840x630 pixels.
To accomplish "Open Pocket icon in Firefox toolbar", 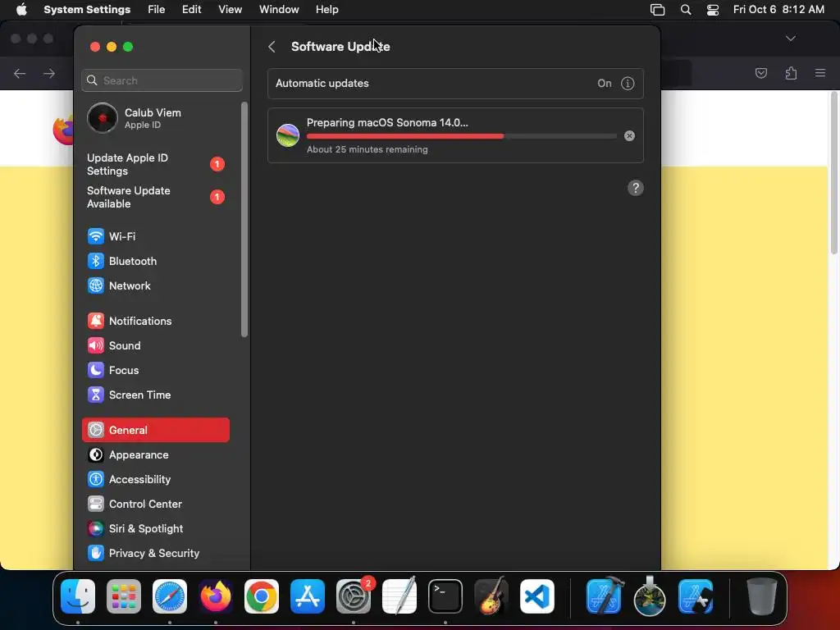I will pos(760,73).
